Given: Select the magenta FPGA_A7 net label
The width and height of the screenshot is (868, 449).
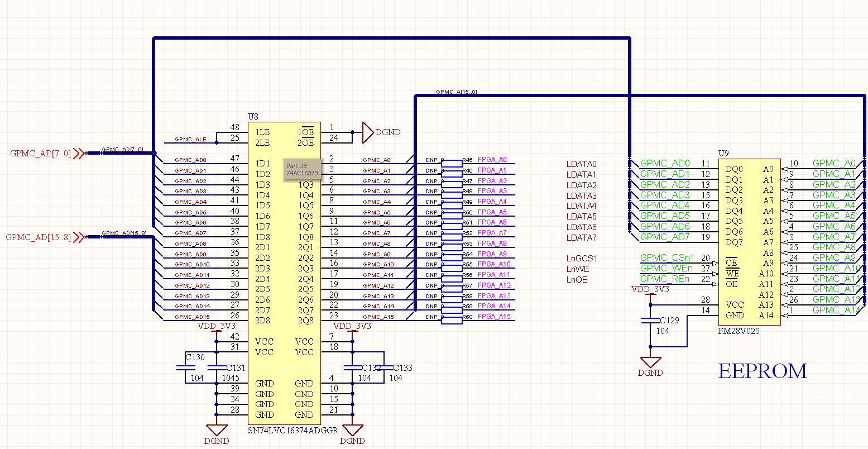Looking at the screenshot, I should (492, 233).
